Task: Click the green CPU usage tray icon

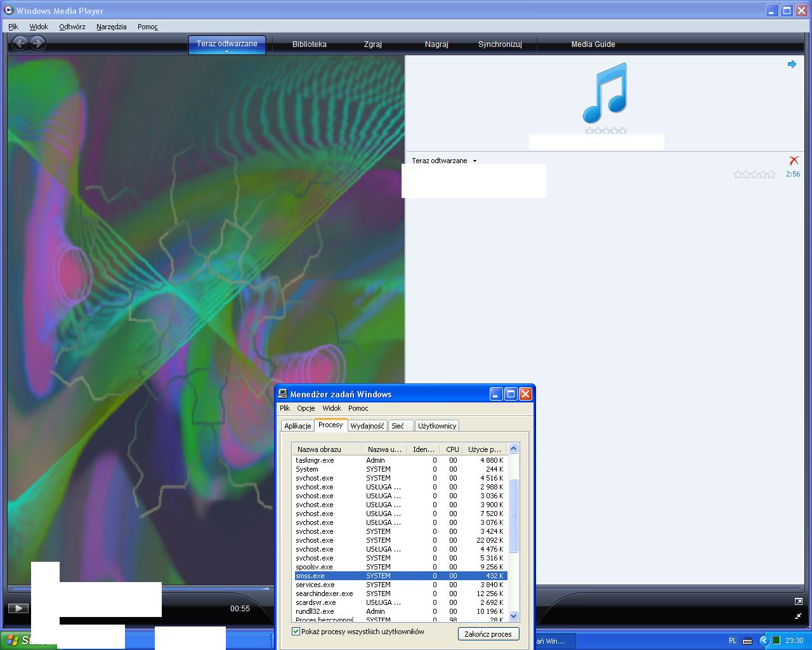Action: coord(776,641)
